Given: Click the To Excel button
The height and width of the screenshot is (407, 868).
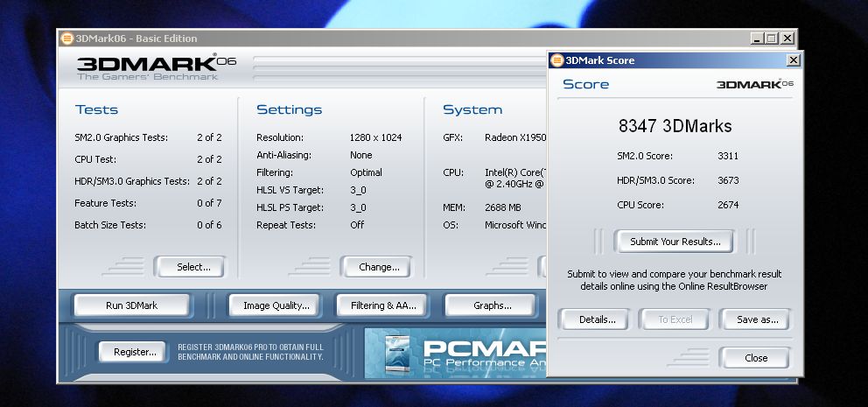Looking at the screenshot, I should coord(675,319).
